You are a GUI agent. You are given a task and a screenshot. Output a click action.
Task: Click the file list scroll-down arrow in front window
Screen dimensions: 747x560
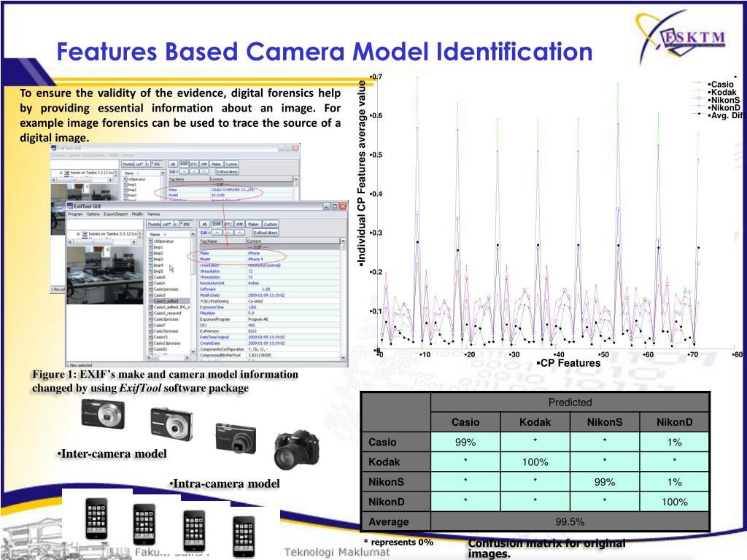click(193, 351)
